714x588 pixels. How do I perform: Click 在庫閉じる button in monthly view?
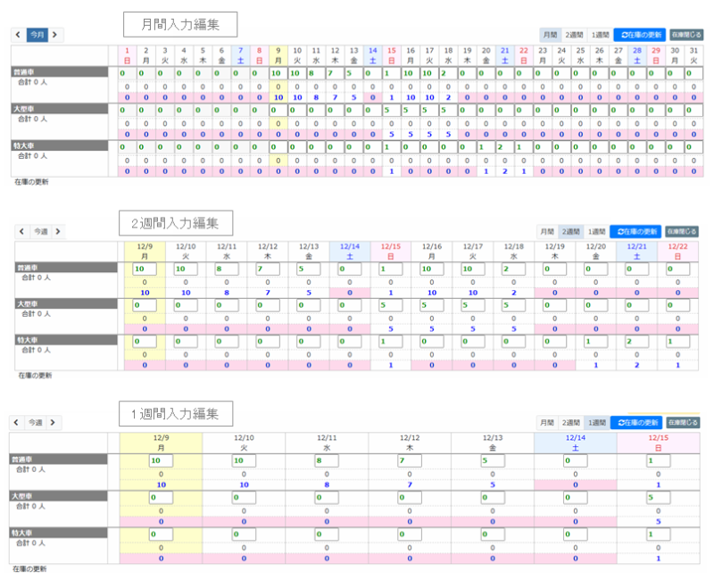coord(685,35)
